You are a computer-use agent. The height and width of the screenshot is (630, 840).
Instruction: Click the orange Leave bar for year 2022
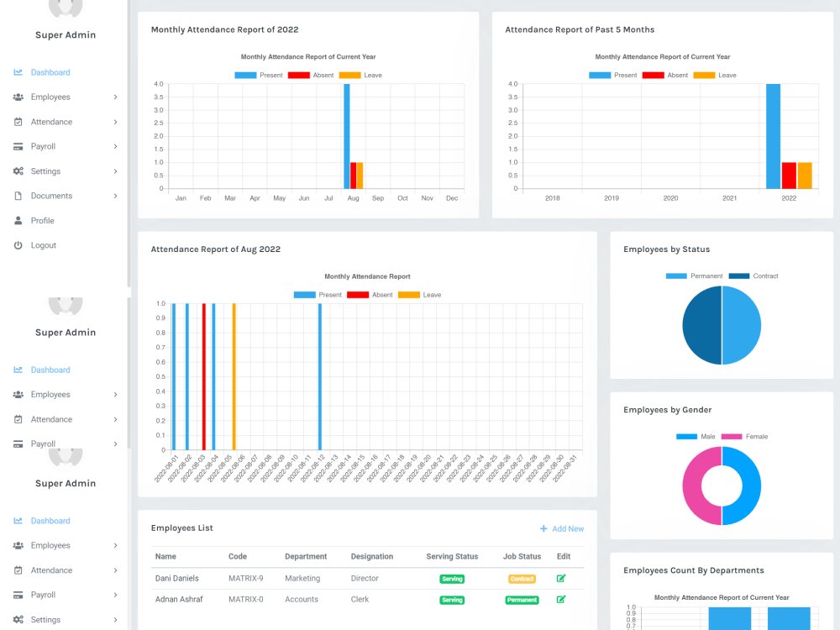[805, 176]
